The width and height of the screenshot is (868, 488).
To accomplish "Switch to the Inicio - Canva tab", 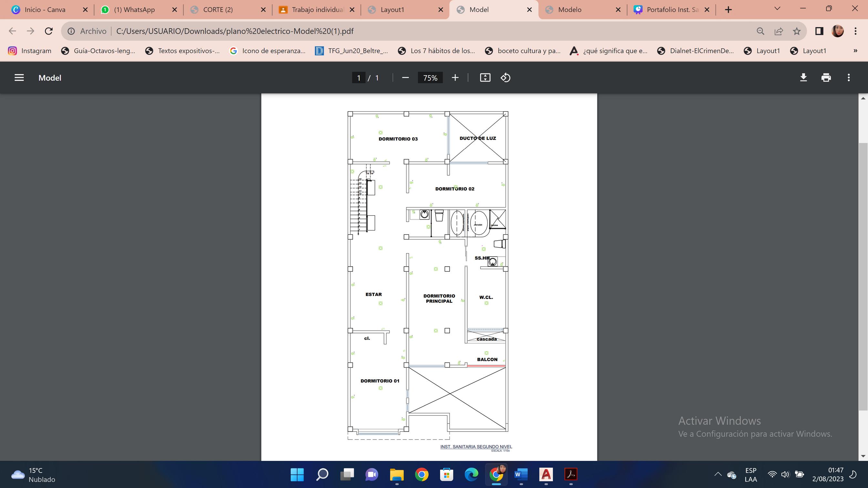I will coord(45,10).
